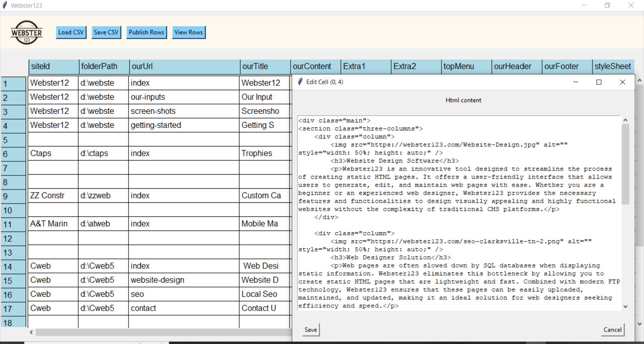Screen dimensions: 644x344
Task: Select row header 6
Action: pyautogui.click(x=14, y=154)
